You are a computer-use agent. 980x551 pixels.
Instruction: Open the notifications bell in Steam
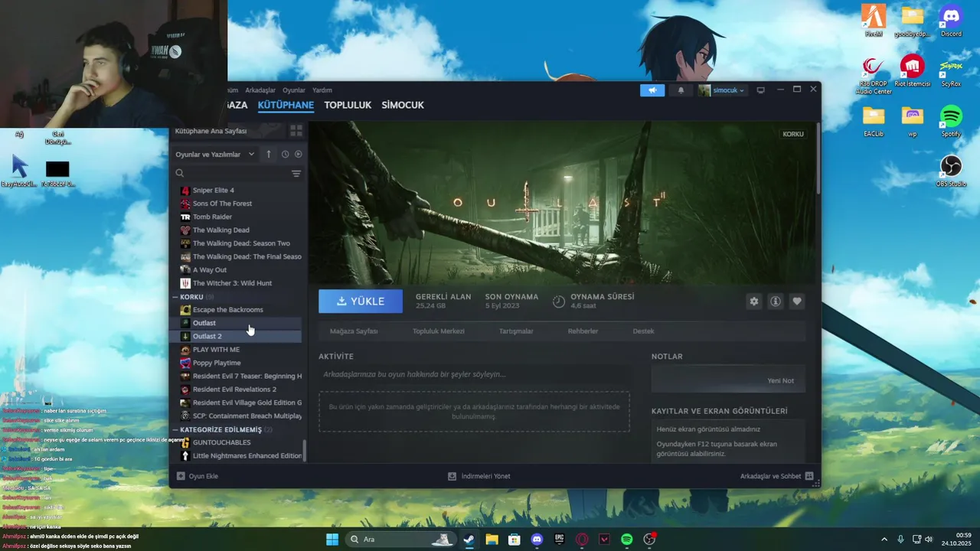[681, 90]
